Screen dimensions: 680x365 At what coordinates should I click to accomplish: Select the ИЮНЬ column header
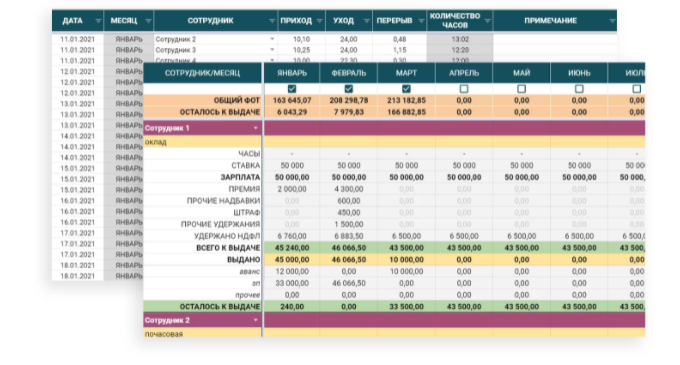click(579, 73)
